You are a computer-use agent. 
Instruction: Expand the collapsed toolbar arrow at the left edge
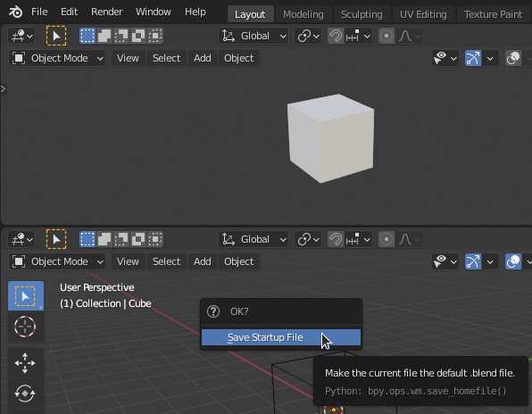(x=3, y=89)
